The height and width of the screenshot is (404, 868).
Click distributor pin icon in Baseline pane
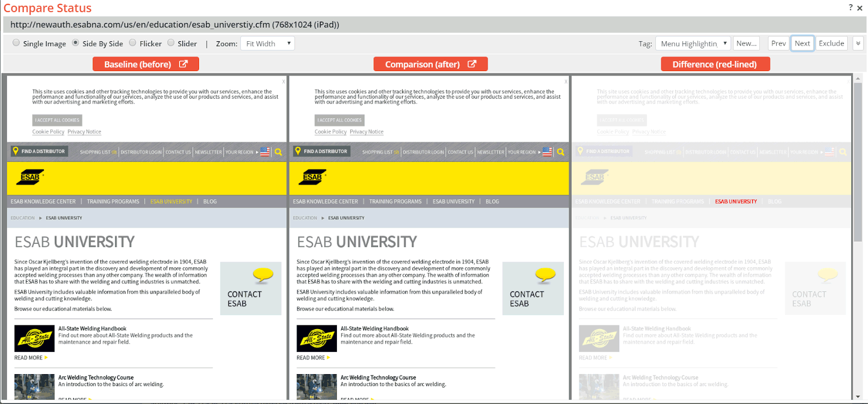(x=15, y=151)
